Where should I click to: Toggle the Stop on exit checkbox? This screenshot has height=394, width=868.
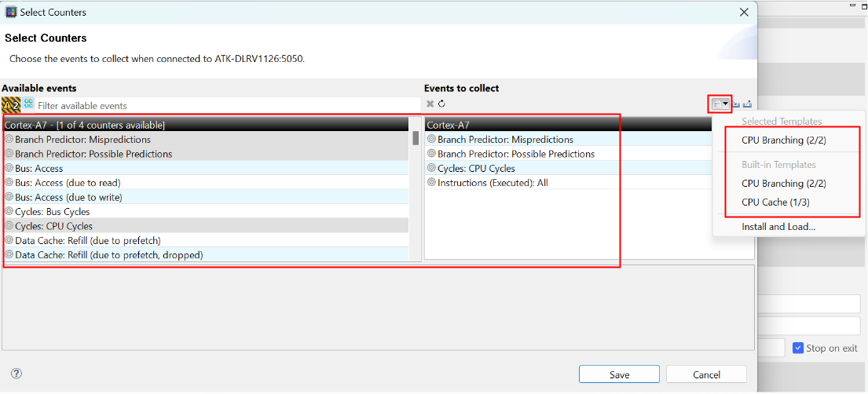tap(798, 348)
